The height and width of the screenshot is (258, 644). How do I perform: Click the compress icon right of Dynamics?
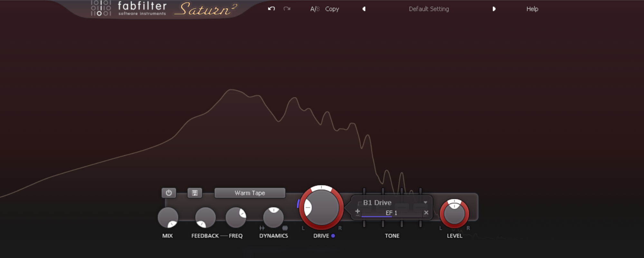point(285,228)
